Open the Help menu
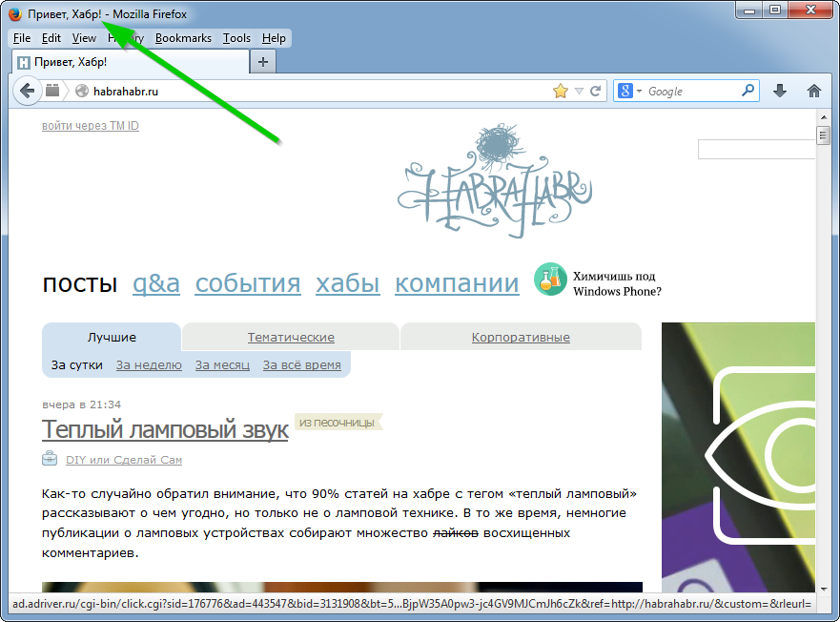The width and height of the screenshot is (840, 622). pos(274,38)
